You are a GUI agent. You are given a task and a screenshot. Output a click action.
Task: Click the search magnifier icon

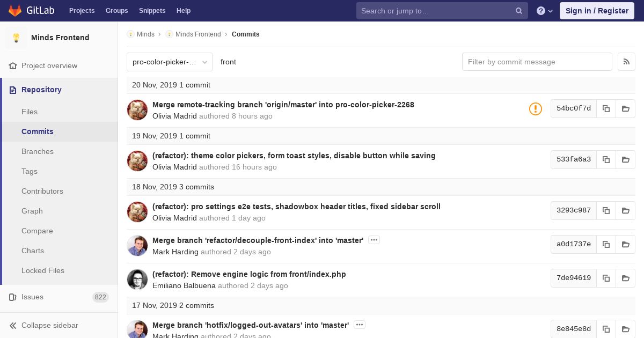[x=519, y=11]
